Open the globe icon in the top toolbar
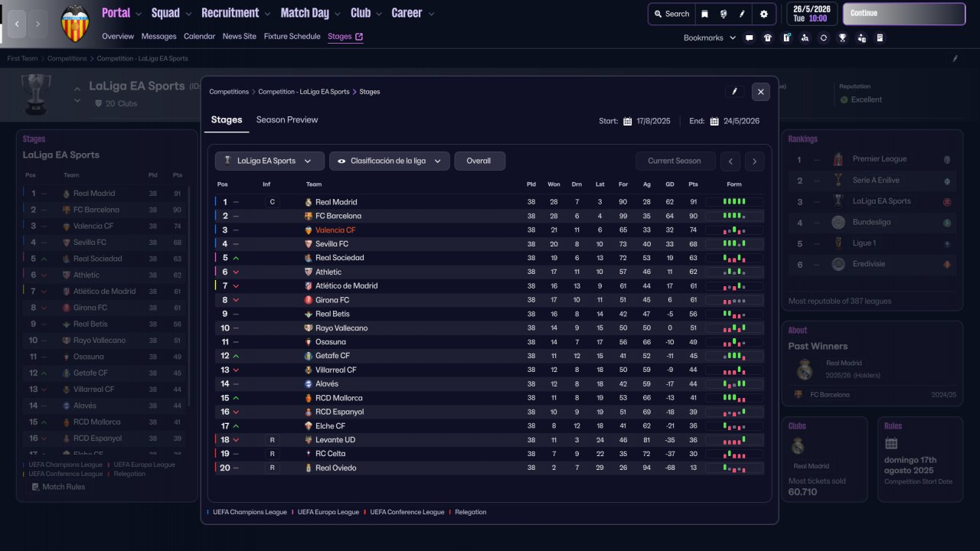 pyautogui.click(x=724, y=14)
